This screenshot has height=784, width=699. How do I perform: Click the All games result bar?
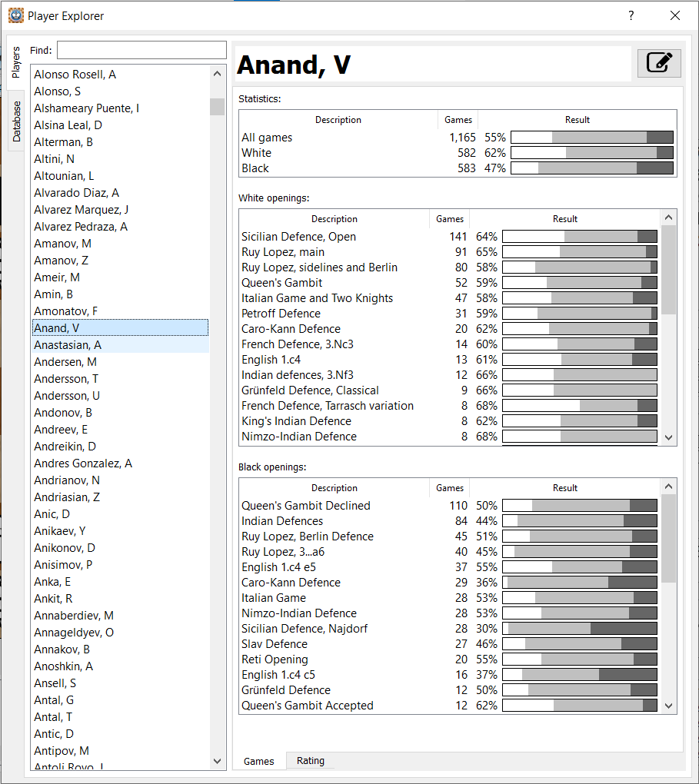(x=591, y=138)
